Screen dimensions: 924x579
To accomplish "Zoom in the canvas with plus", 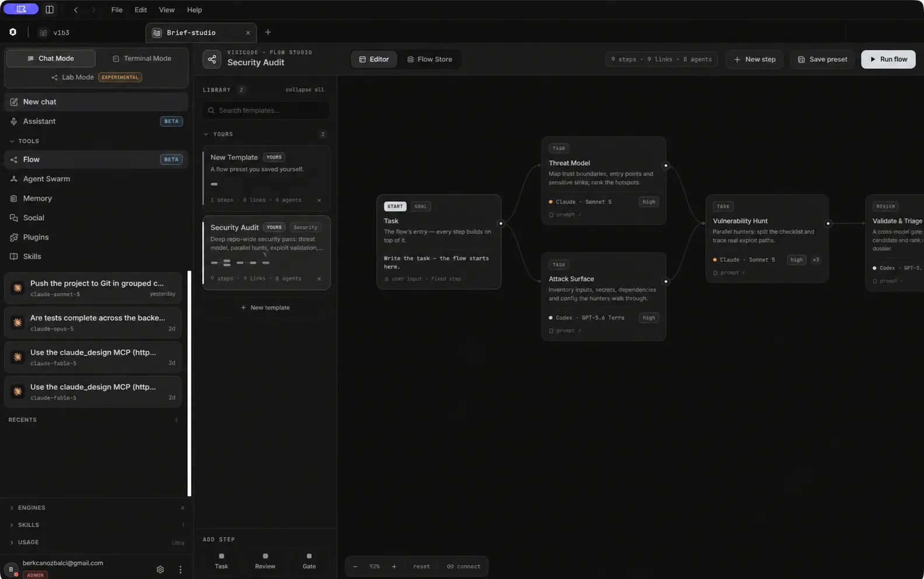I will pyautogui.click(x=394, y=566).
